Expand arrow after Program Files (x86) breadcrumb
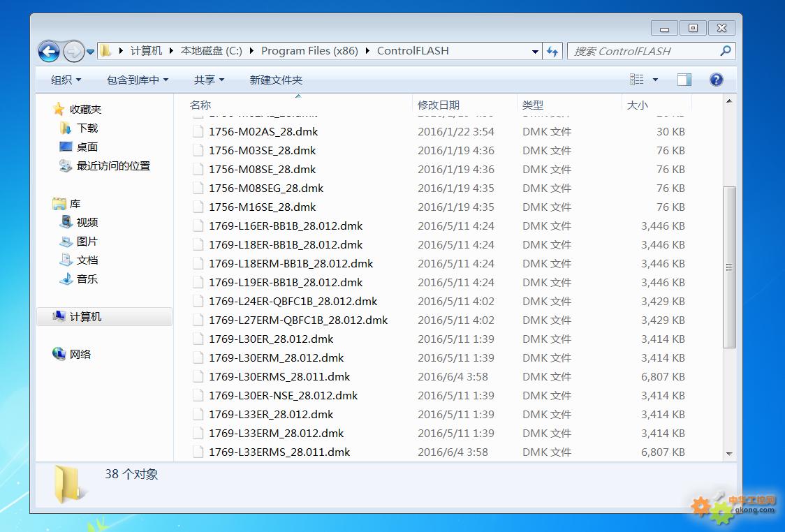Screen dimensions: 785x532 pyautogui.click(x=367, y=51)
